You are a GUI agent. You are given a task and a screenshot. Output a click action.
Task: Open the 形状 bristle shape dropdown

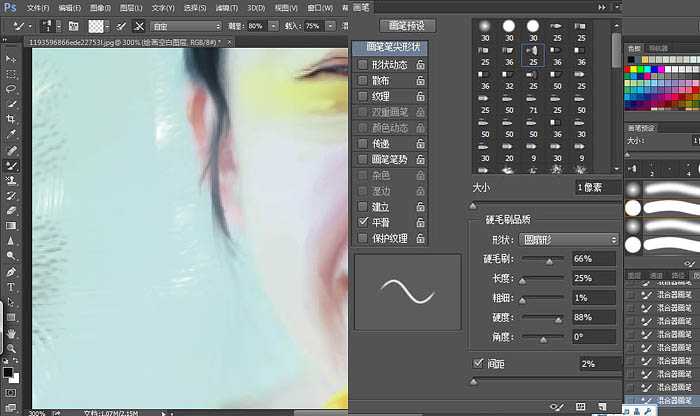(569, 240)
